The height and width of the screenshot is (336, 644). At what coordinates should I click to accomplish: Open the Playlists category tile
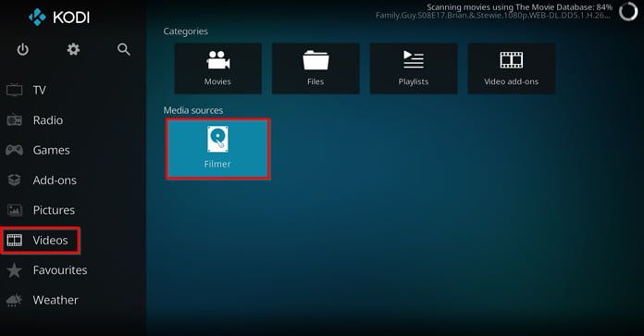click(x=414, y=68)
